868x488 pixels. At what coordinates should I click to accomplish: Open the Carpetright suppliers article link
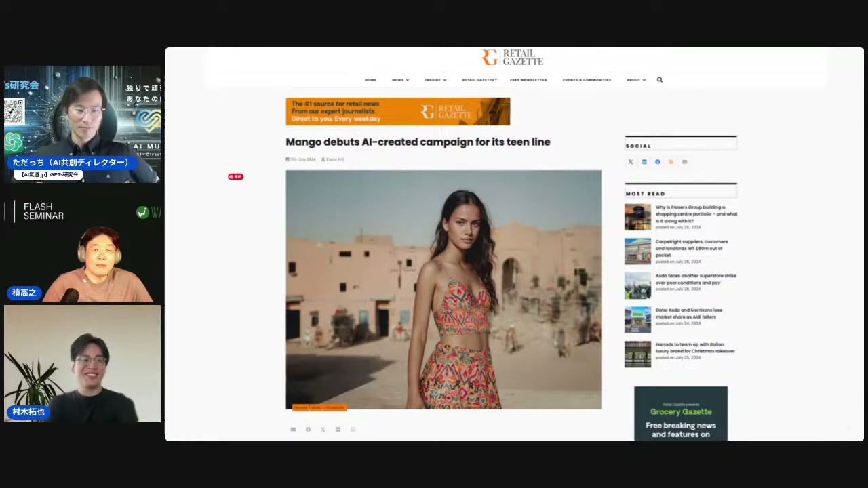click(x=692, y=248)
